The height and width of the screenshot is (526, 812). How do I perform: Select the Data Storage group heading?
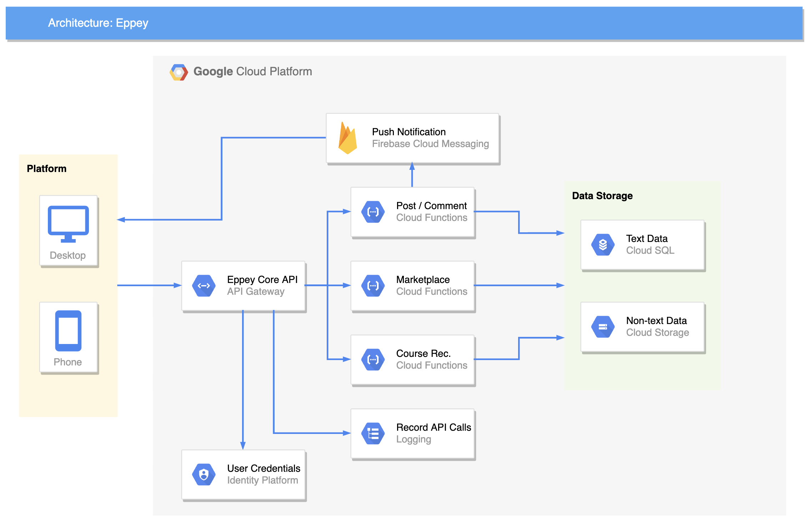(x=602, y=196)
